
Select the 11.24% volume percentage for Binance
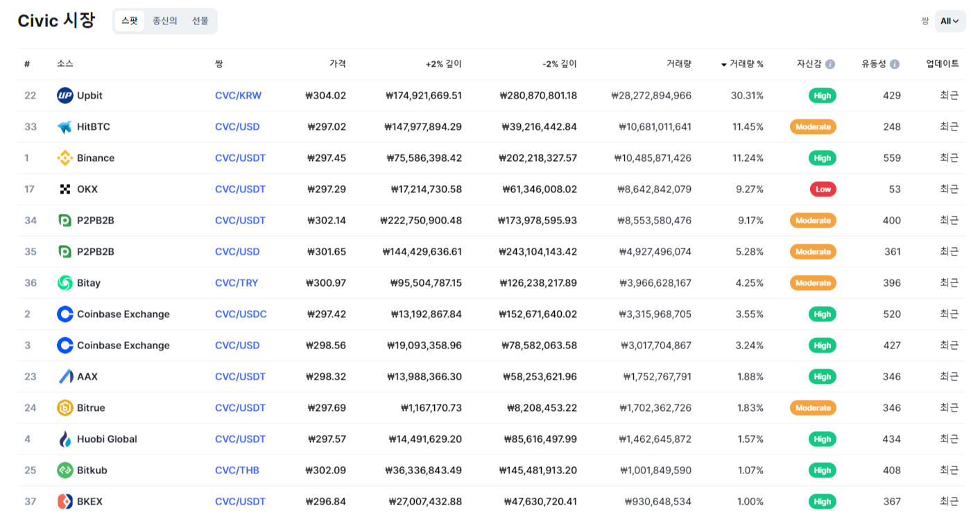tap(748, 158)
